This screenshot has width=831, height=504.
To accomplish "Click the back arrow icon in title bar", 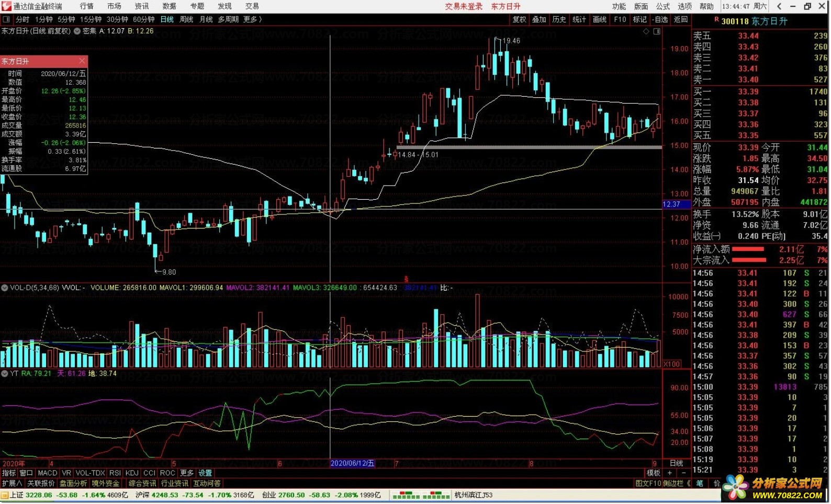I will [779, 6].
